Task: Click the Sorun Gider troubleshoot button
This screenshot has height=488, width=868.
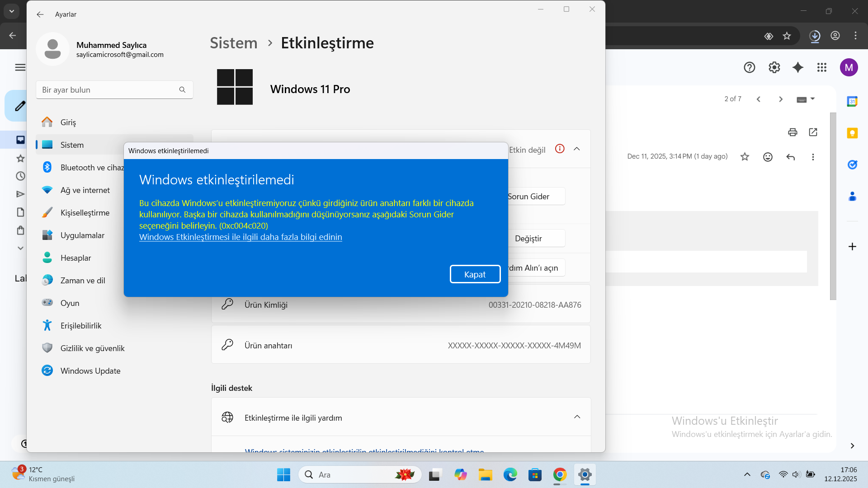Action: click(x=536, y=197)
